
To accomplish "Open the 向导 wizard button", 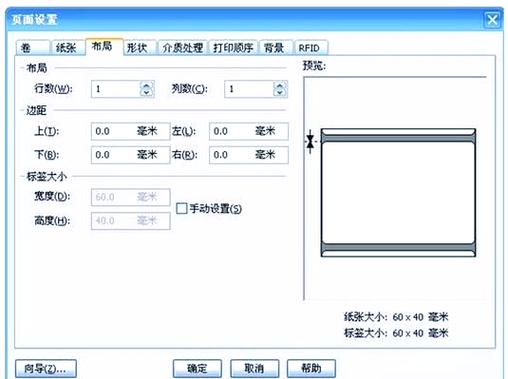I will 46,369.
